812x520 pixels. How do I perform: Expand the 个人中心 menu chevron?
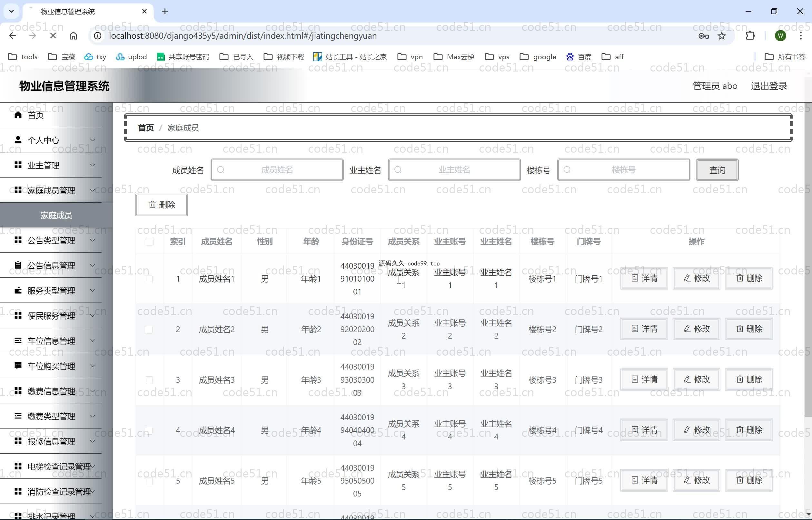93,140
